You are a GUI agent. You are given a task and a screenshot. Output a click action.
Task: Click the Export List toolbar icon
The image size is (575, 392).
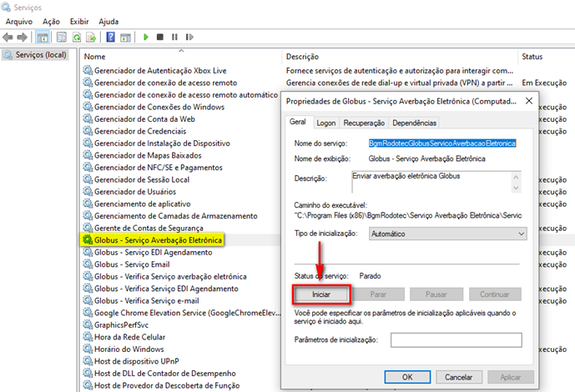click(x=91, y=37)
